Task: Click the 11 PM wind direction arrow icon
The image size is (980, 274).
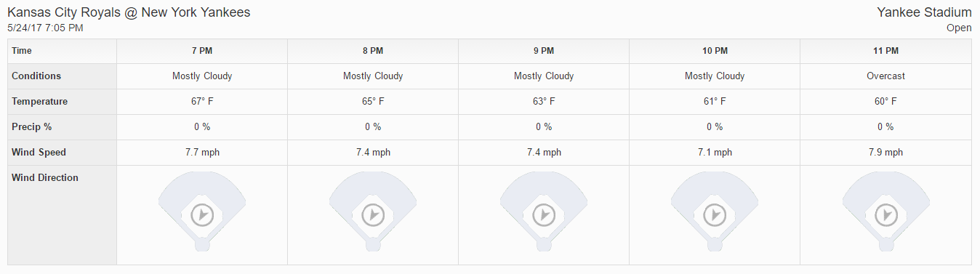Action: (x=885, y=215)
